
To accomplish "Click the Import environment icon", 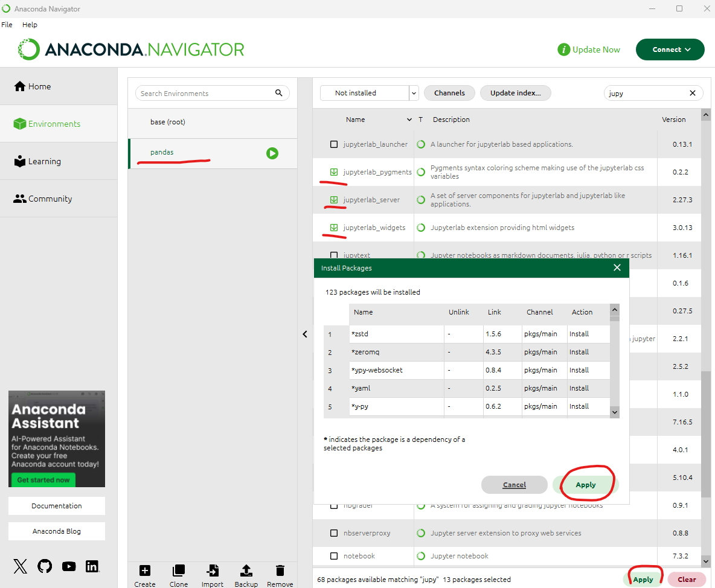I will coord(213,570).
